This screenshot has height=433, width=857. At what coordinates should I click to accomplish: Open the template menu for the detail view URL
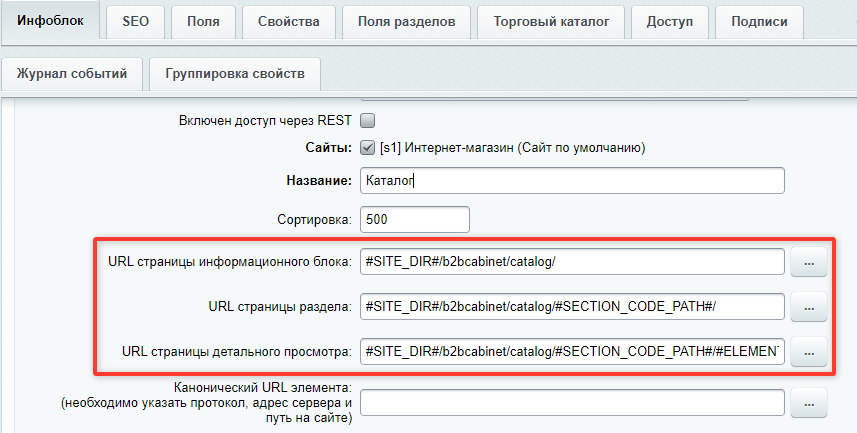[x=809, y=352]
